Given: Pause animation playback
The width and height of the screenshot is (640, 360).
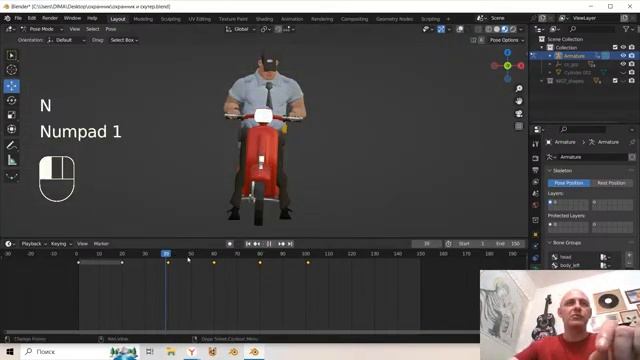Looking at the screenshot, I should point(269,244).
